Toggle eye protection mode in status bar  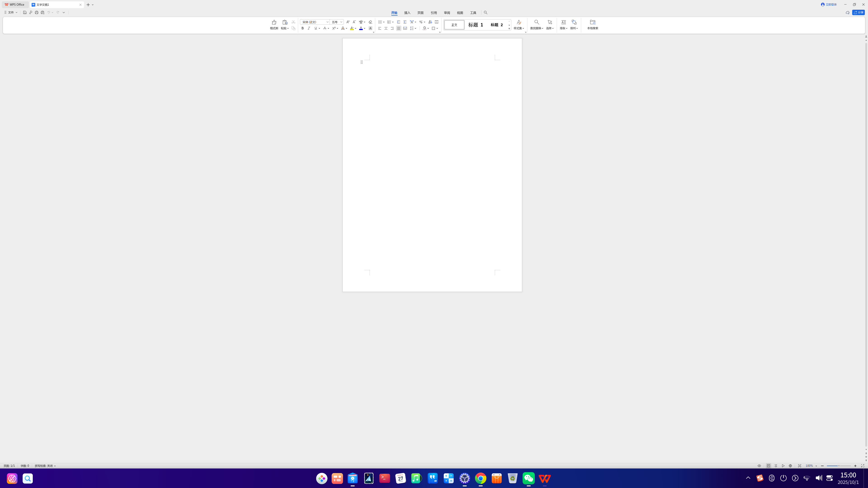coord(759,466)
